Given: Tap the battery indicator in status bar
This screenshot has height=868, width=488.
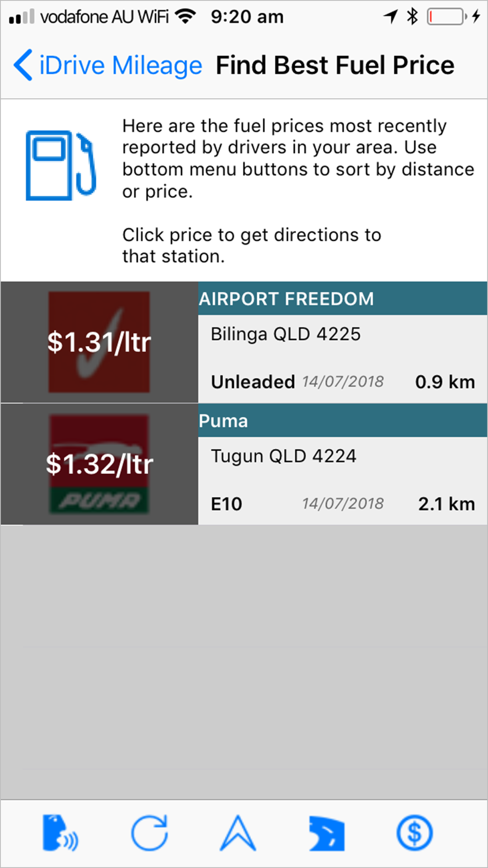Looking at the screenshot, I should point(446,17).
